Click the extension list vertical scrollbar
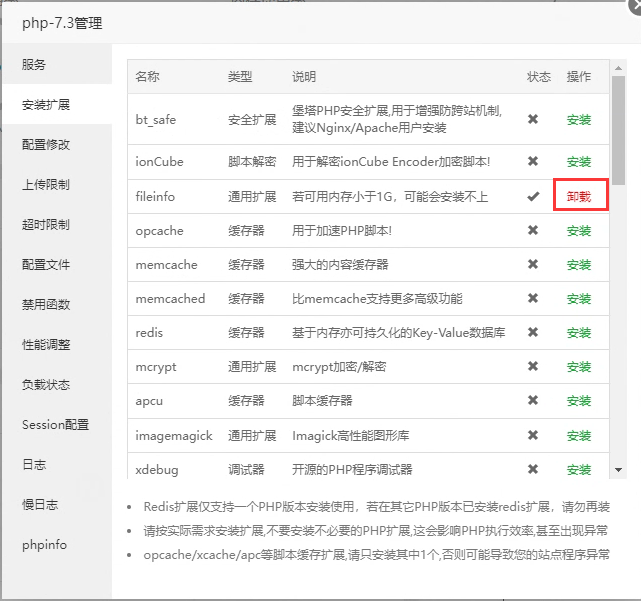The height and width of the screenshot is (601, 641). (618, 120)
